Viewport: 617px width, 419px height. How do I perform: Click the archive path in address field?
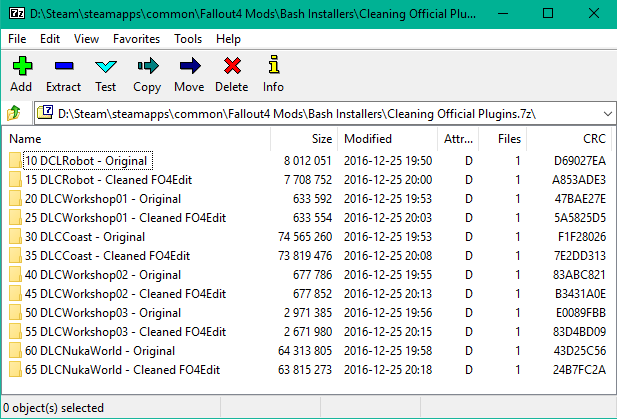pos(297,114)
